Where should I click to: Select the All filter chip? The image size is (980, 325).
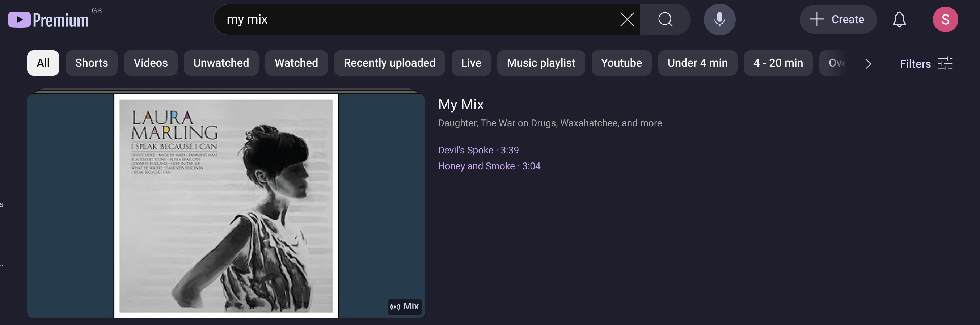43,63
